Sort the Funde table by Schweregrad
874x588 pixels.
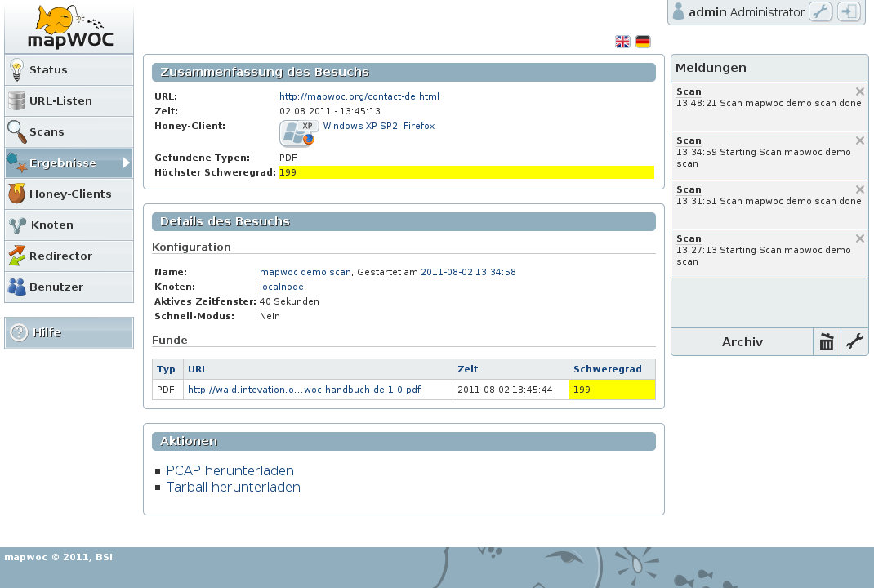tap(607, 369)
